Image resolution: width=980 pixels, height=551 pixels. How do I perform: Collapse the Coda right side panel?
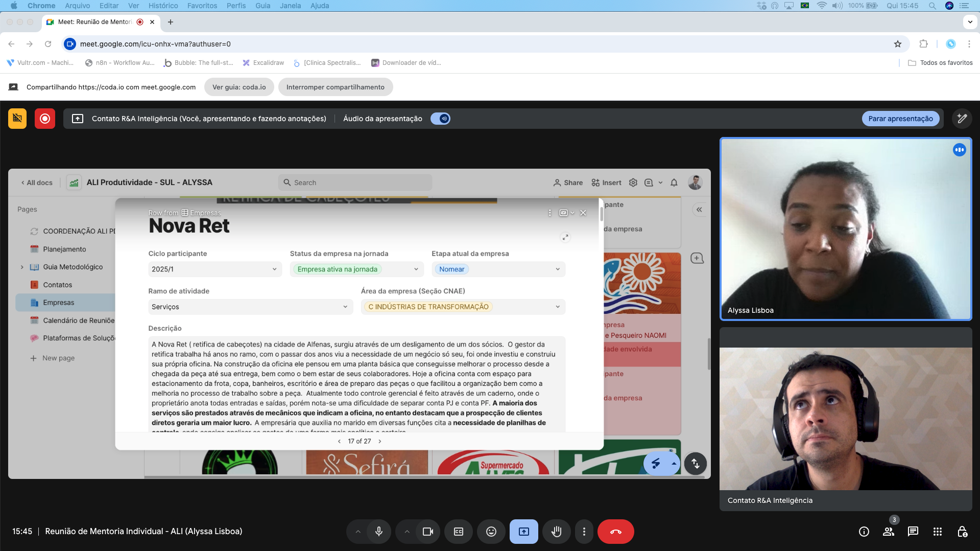click(699, 210)
